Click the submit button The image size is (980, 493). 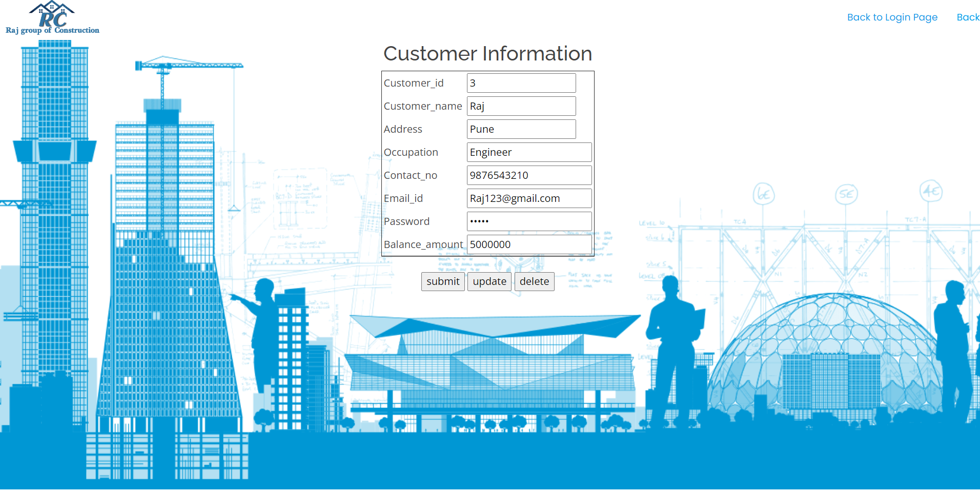click(x=443, y=281)
